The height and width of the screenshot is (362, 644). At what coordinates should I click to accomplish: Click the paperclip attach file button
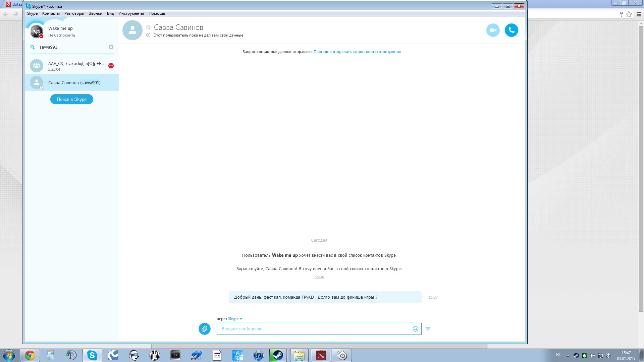point(205,329)
